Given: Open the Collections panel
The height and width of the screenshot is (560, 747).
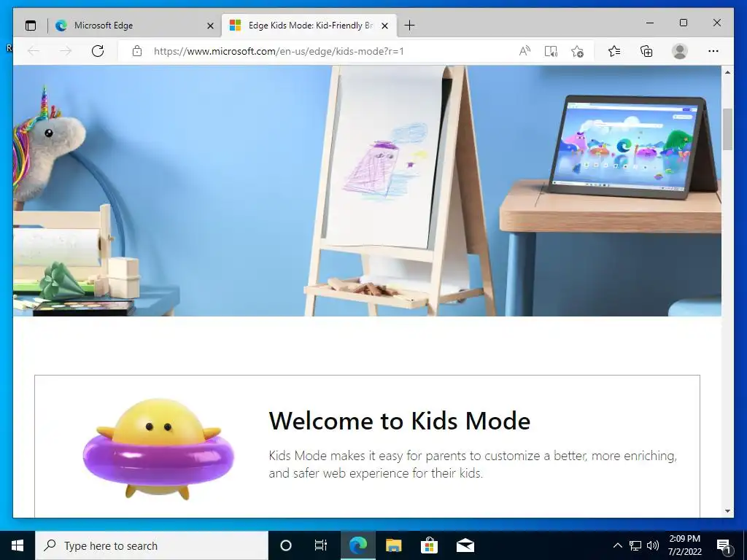Looking at the screenshot, I should pyautogui.click(x=646, y=51).
